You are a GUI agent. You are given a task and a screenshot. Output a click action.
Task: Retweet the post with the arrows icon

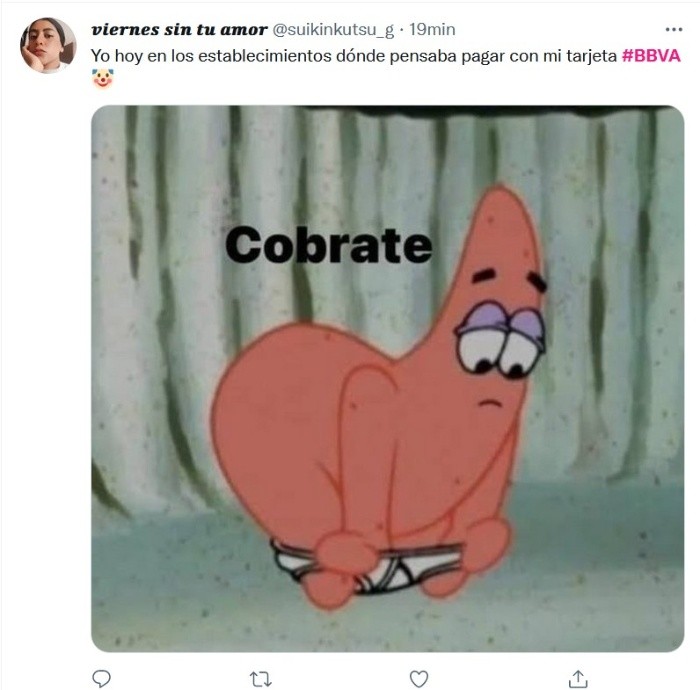click(x=260, y=679)
